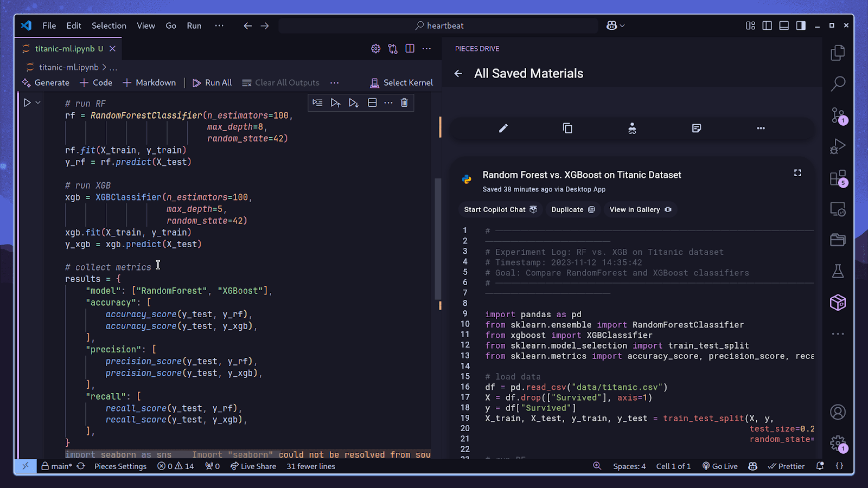Image resolution: width=868 pixels, height=488 pixels.
Task: Click Go Live in status bar
Action: [x=720, y=466]
